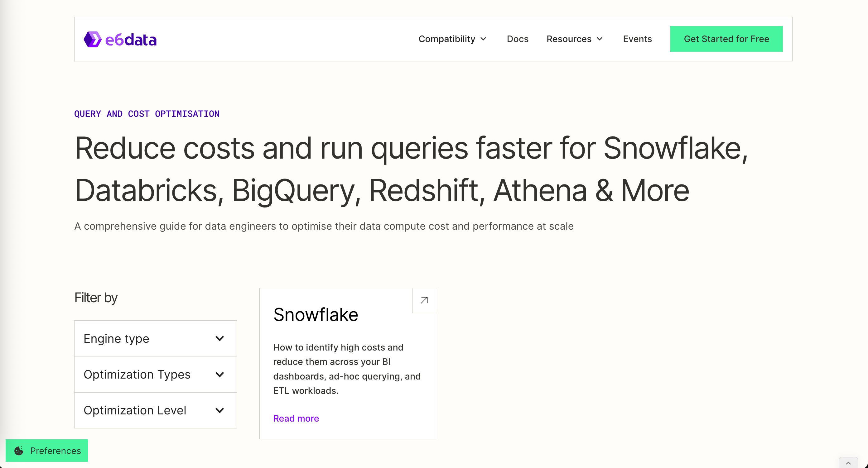Click the Snowflake card title
The height and width of the screenshot is (468, 868).
pos(316,314)
